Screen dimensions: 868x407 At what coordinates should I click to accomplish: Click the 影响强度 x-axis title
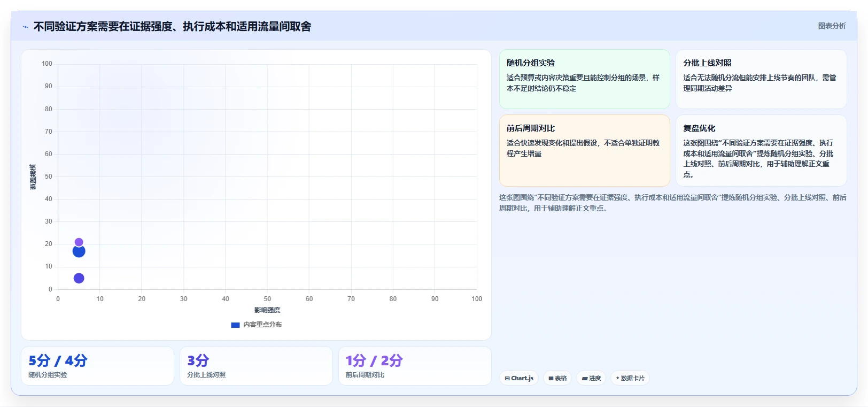tap(267, 310)
